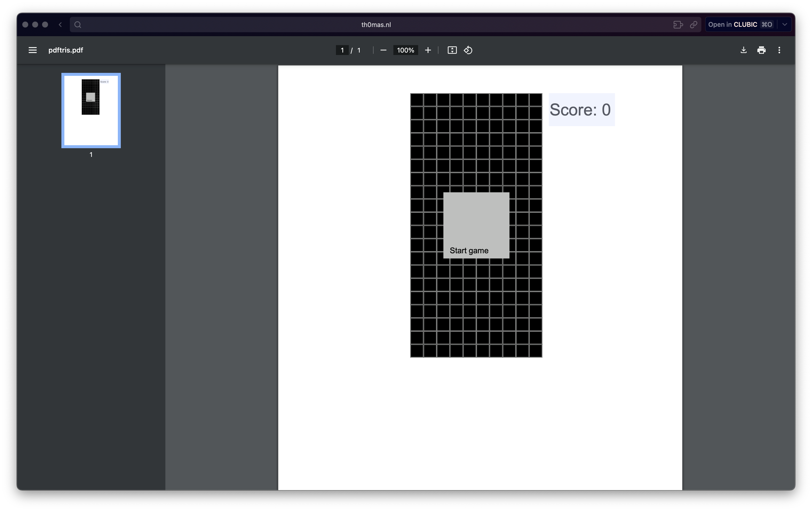This screenshot has width=812, height=511.
Task: Click the Start game button
Action: tap(476, 225)
